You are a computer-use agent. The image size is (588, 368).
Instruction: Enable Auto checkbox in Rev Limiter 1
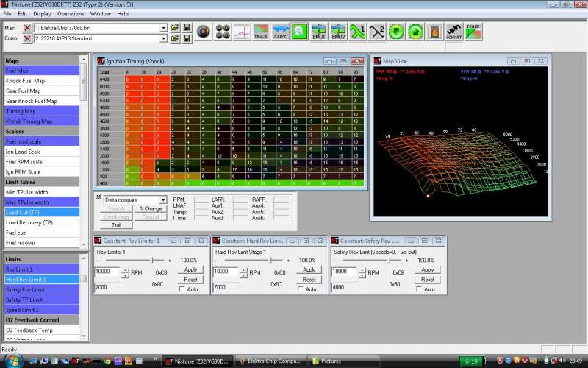(183, 289)
